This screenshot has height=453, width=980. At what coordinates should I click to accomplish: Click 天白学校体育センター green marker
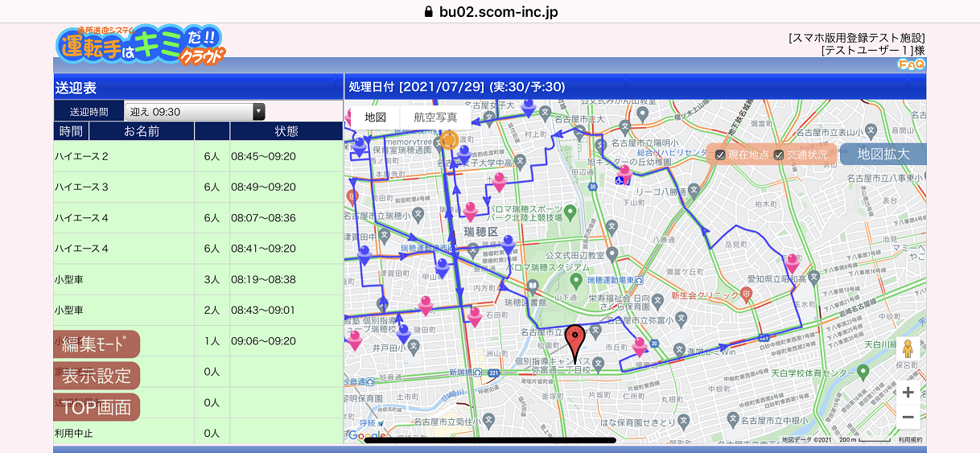[863, 373]
